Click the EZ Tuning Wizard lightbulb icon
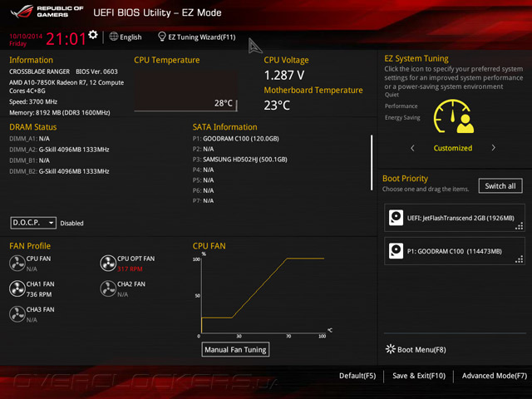 click(162, 37)
